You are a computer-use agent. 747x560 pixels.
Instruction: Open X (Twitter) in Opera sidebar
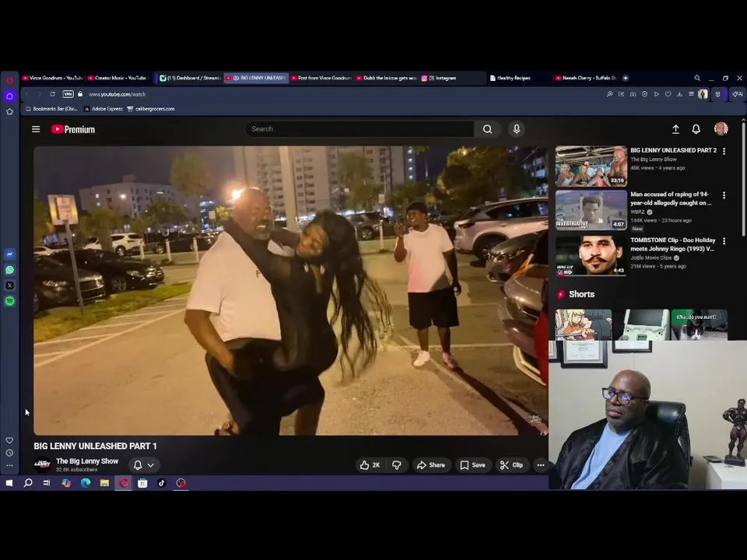9,285
